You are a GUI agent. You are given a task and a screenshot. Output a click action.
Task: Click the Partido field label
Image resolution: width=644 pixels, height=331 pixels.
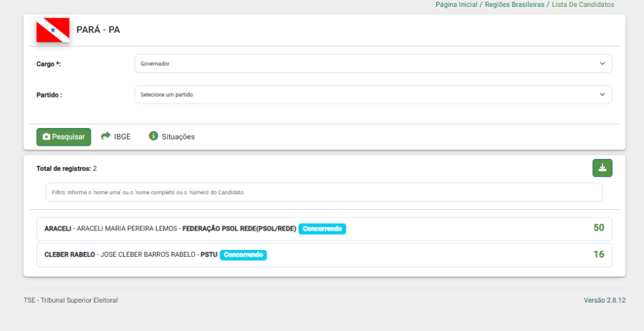click(49, 95)
